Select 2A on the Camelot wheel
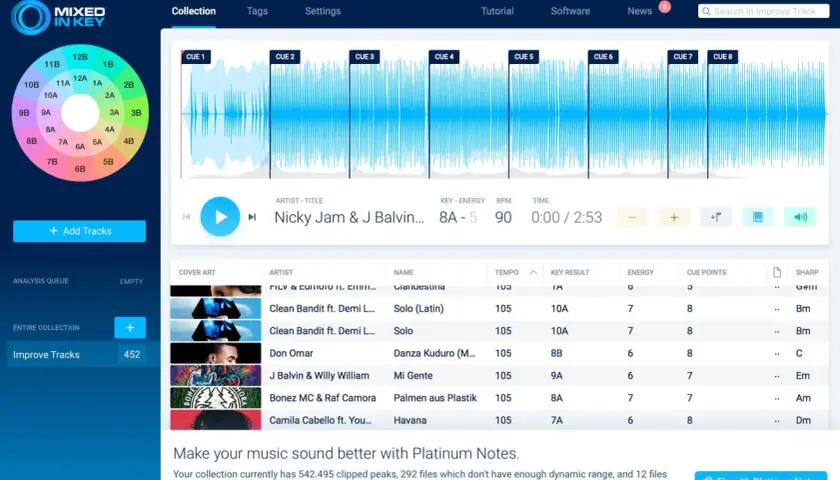 tap(110, 95)
